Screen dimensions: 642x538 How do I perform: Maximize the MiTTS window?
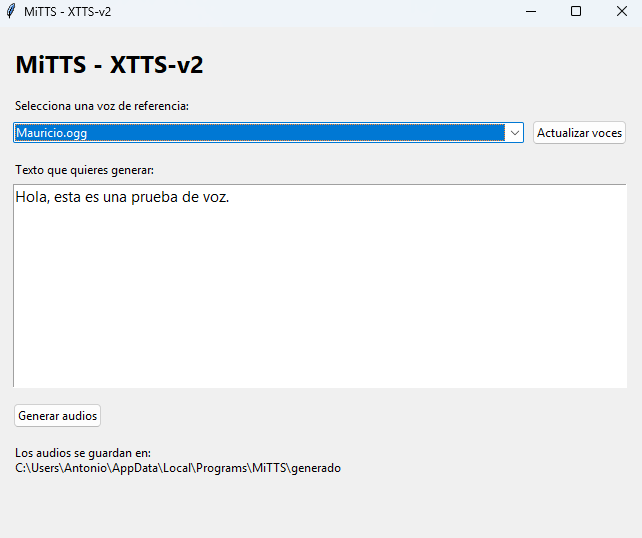coord(576,11)
